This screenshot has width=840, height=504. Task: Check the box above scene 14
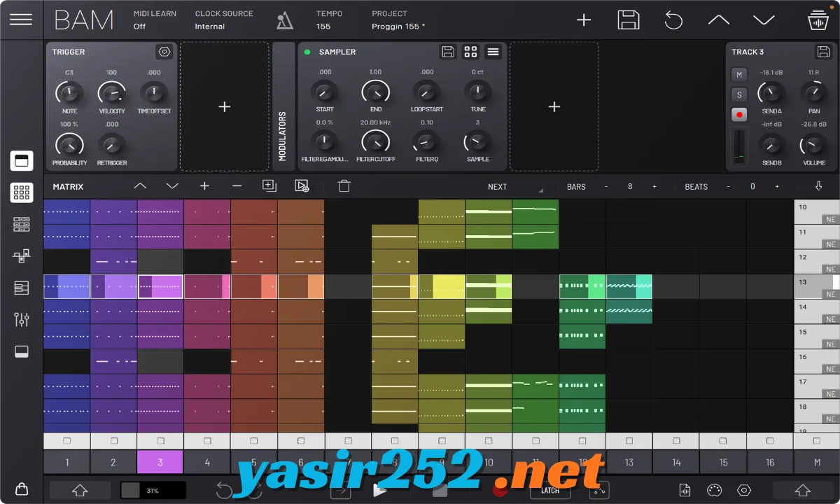coord(676,441)
